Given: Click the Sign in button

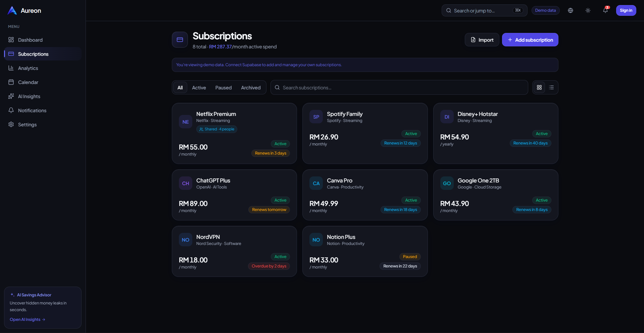Looking at the screenshot, I should (626, 10).
